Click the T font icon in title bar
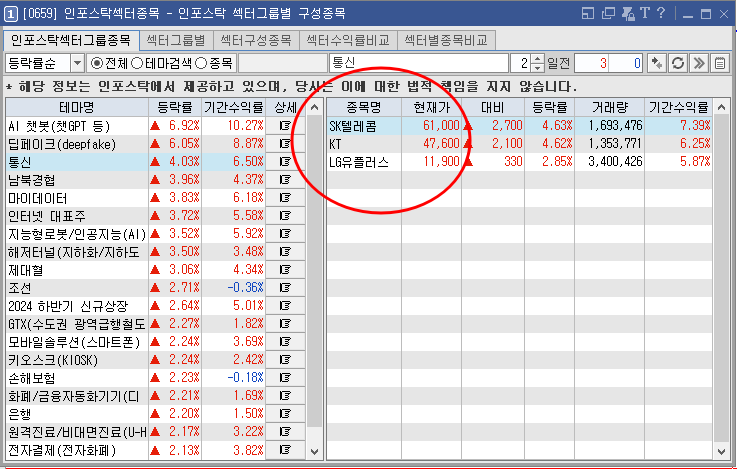 (644, 13)
